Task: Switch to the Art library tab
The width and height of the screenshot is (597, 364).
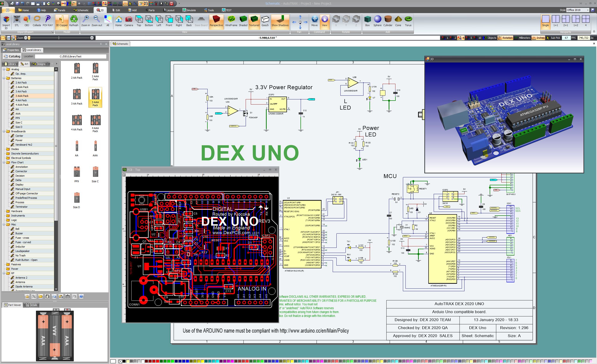Action: (x=24, y=64)
